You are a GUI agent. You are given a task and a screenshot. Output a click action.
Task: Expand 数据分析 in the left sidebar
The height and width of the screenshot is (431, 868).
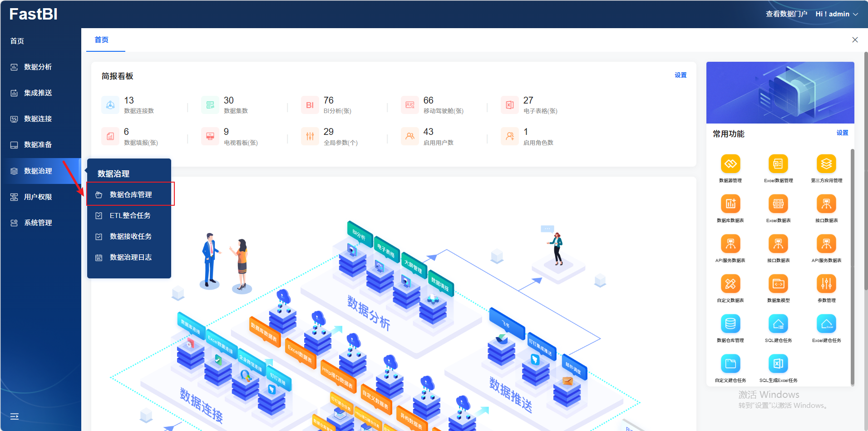point(38,67)
